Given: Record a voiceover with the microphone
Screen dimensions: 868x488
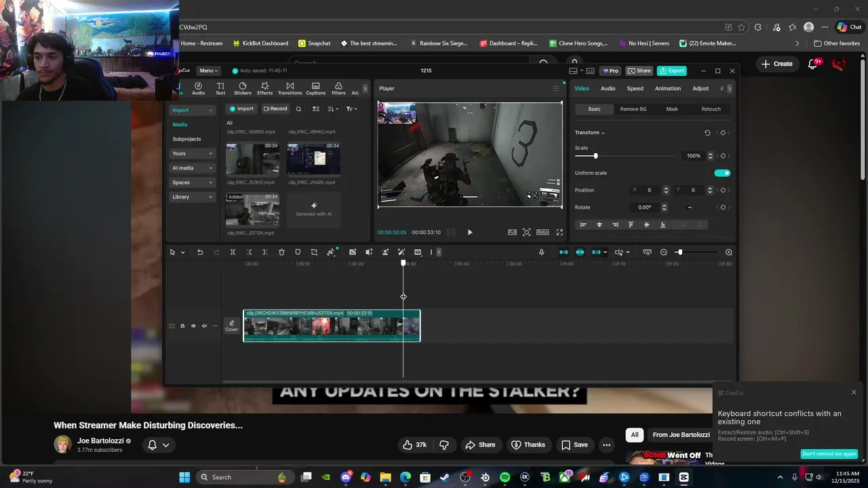Looking at the screenshot, I should [541, 252].
